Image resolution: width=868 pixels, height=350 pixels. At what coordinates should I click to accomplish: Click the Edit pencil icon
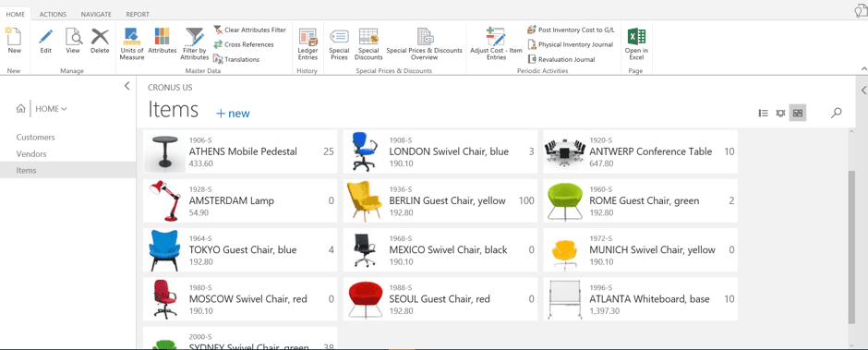[46, 37]
